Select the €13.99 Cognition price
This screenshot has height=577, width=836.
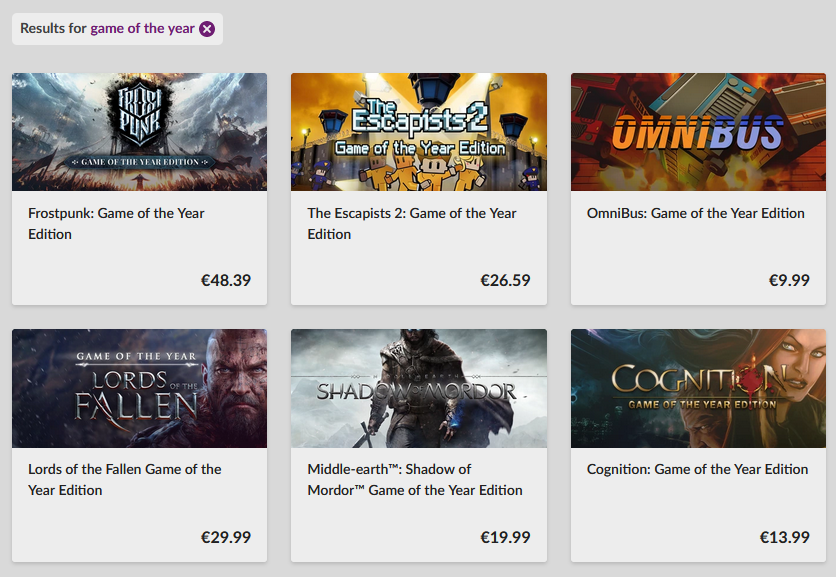[785, 537]
